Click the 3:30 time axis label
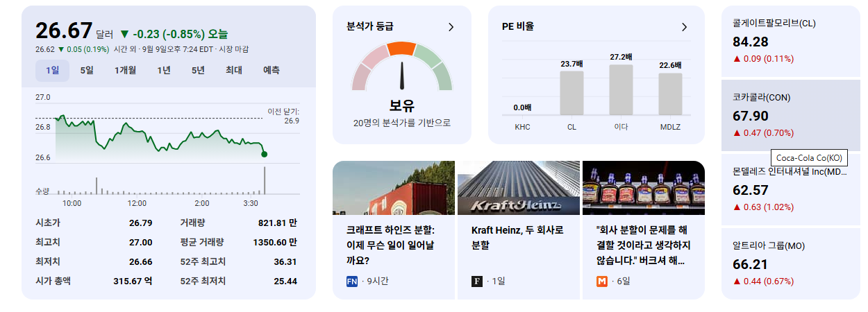The image size is (868, 312). click(x=250, y=203)
